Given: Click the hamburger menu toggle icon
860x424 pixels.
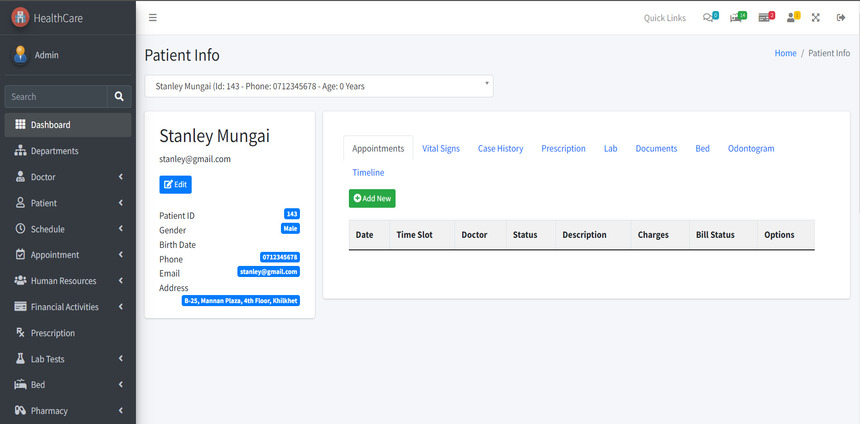Looking at the screenshot, I should point(152,18).
